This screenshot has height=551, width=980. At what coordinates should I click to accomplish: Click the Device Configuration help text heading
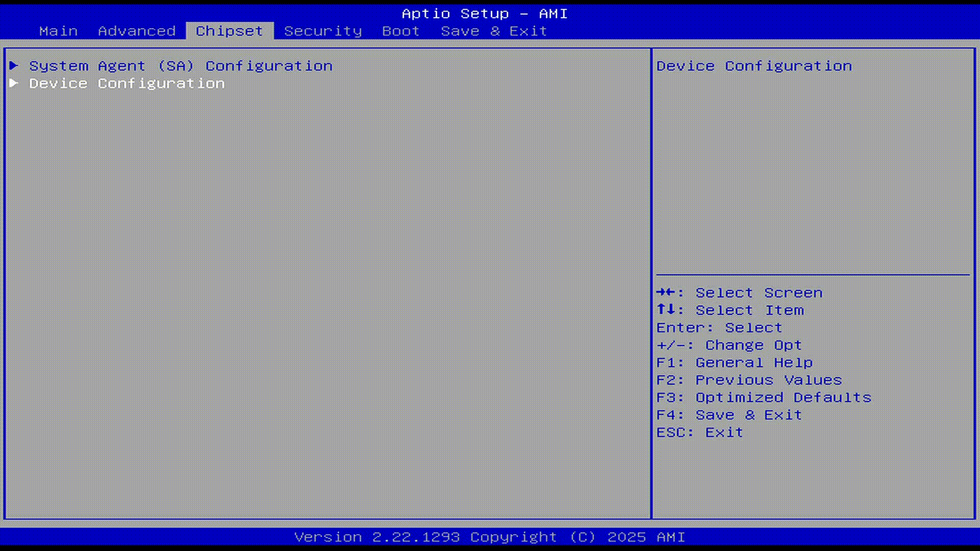tap(754, 66)
